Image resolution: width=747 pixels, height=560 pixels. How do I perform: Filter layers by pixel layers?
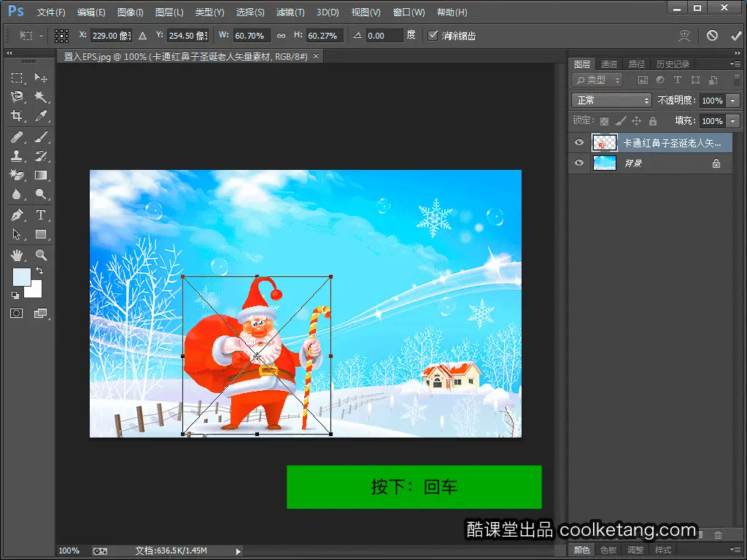click(643, 80)
